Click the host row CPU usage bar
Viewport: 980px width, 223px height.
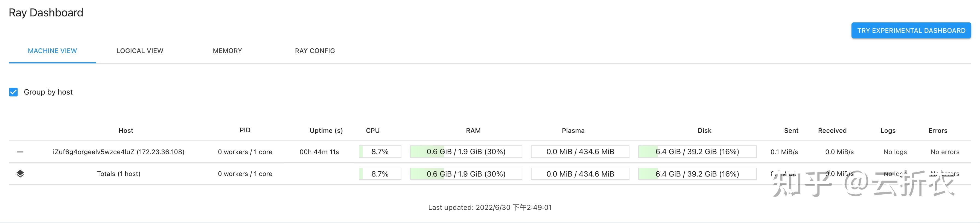click(380, 152)
